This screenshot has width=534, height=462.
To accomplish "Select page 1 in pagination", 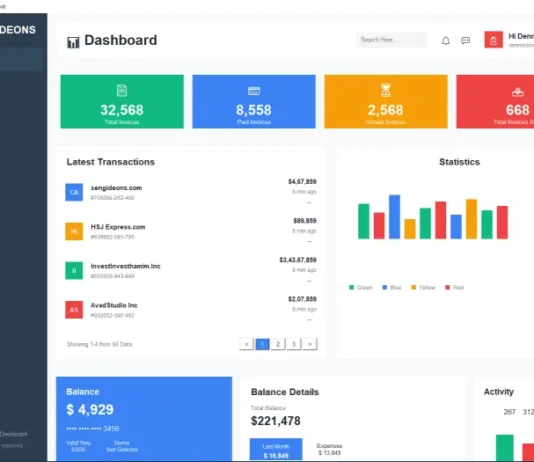I will pyautogui.click(x=262, y=344).
